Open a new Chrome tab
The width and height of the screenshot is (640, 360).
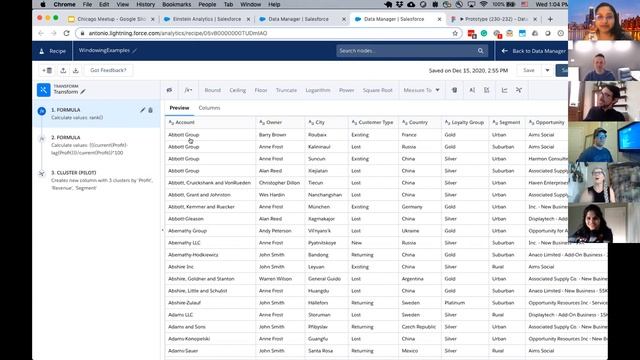coord(550,19)
